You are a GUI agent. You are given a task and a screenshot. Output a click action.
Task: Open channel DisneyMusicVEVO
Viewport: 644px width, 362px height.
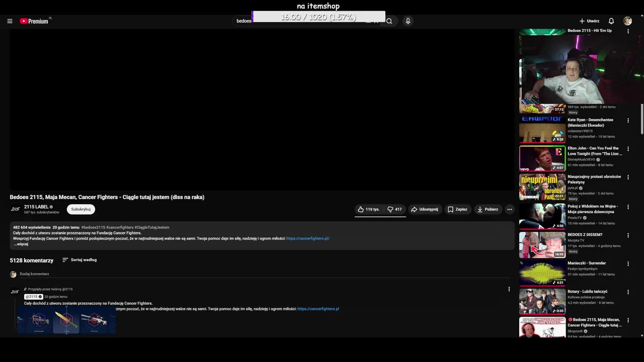[581, 159]
